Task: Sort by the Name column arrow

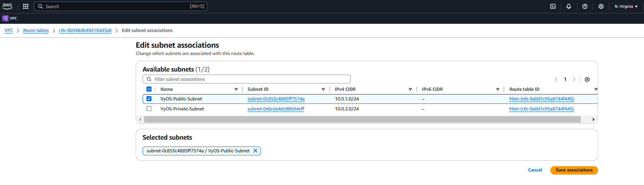Action: (x=236, y=89)
